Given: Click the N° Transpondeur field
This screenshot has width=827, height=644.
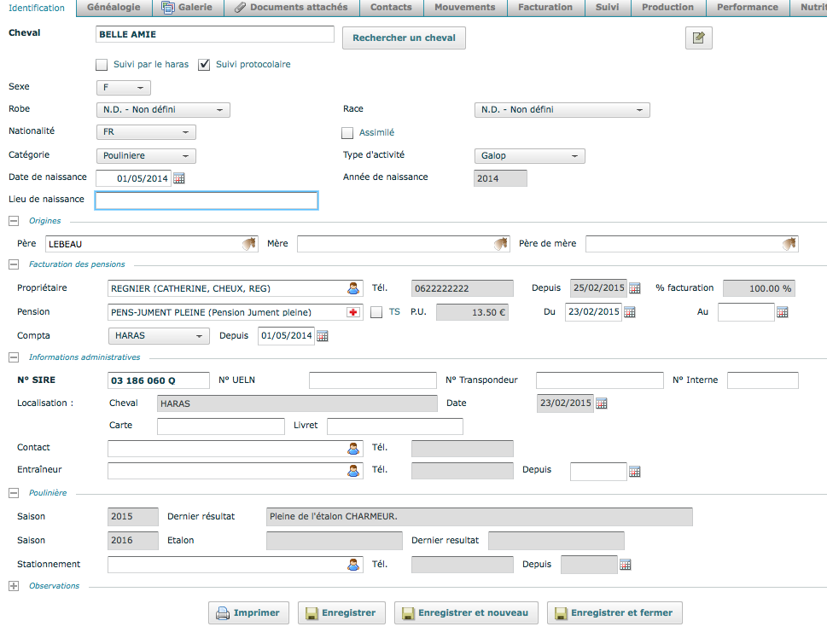Looking at the screenshot, I should tap(600, 380).
